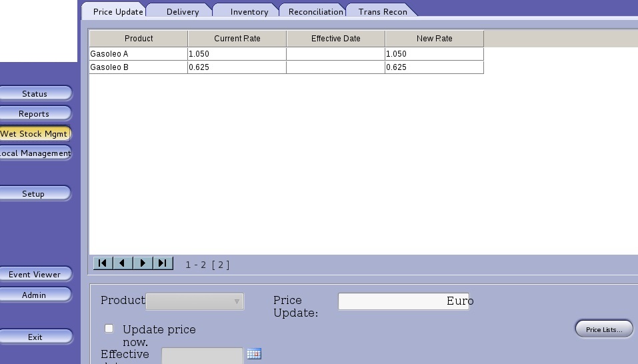The width and height of the screenshot is (638, 364).
Task: Open the Event Viewer
Action: click(x=35, y=275)
